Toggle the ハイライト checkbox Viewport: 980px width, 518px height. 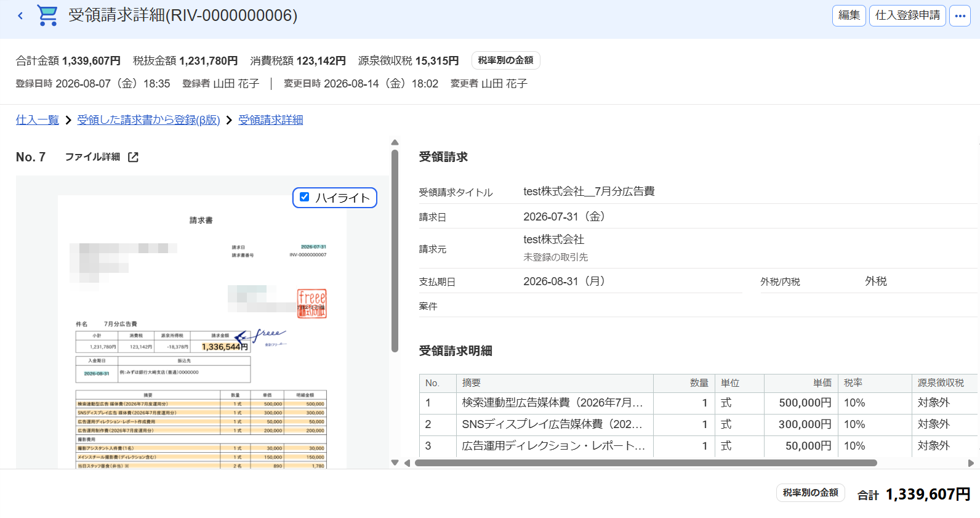[304, 197]
